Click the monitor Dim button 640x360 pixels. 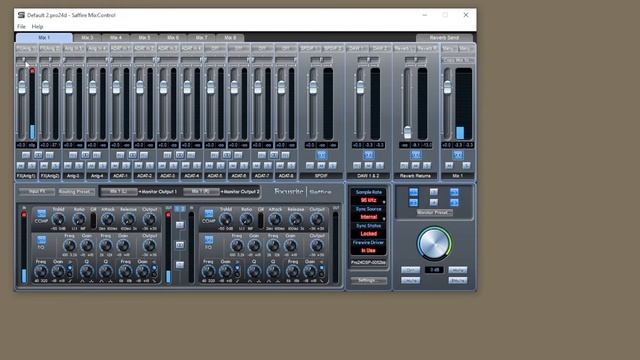pyautogui.click(x=411, y=270)
